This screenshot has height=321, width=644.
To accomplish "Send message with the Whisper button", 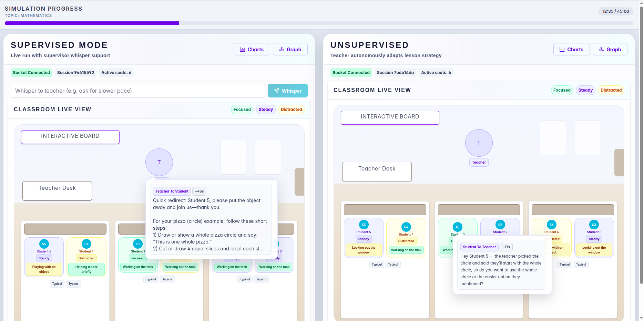I will [288, 91].
